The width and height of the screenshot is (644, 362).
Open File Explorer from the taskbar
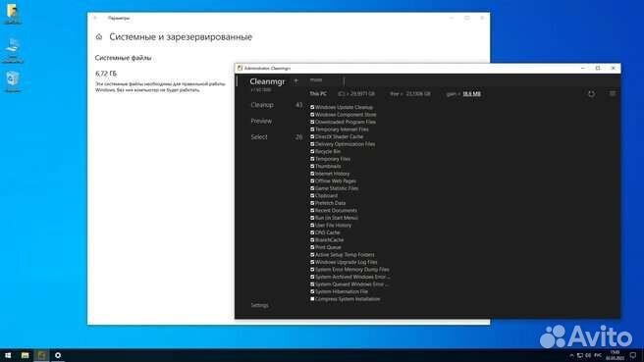tap(26, 355)
